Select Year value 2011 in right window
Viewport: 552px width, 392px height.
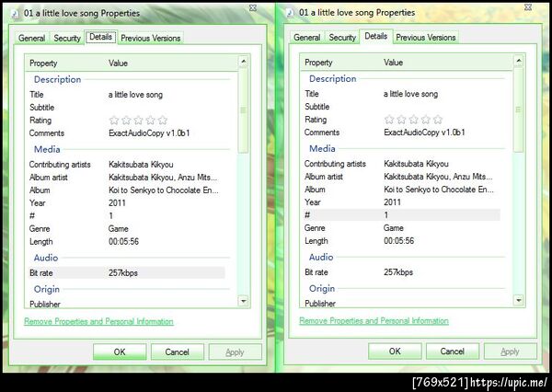click(392, 202)
